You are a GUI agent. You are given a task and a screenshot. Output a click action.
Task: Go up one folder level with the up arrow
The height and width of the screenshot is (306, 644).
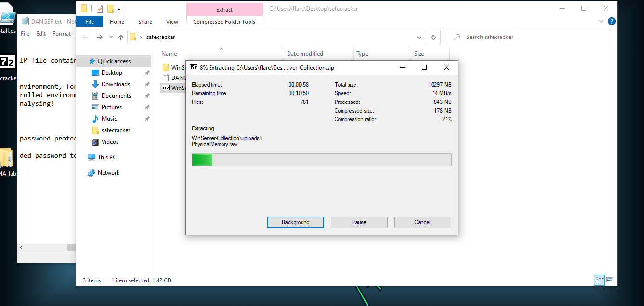click(x=121, y=37)
